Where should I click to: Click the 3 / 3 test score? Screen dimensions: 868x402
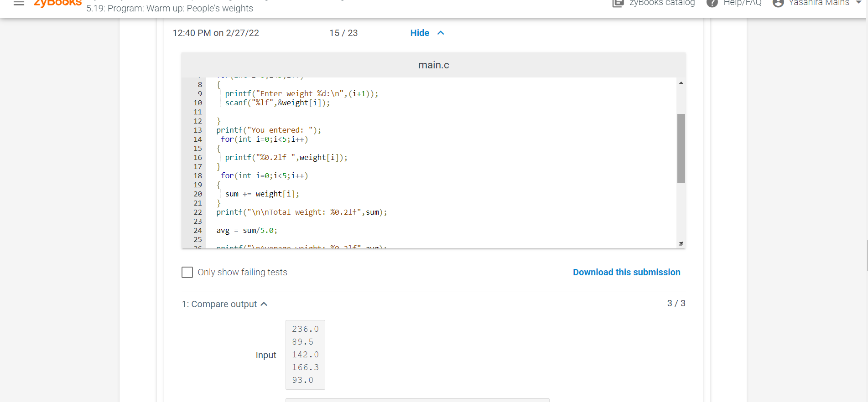[676, 303]
